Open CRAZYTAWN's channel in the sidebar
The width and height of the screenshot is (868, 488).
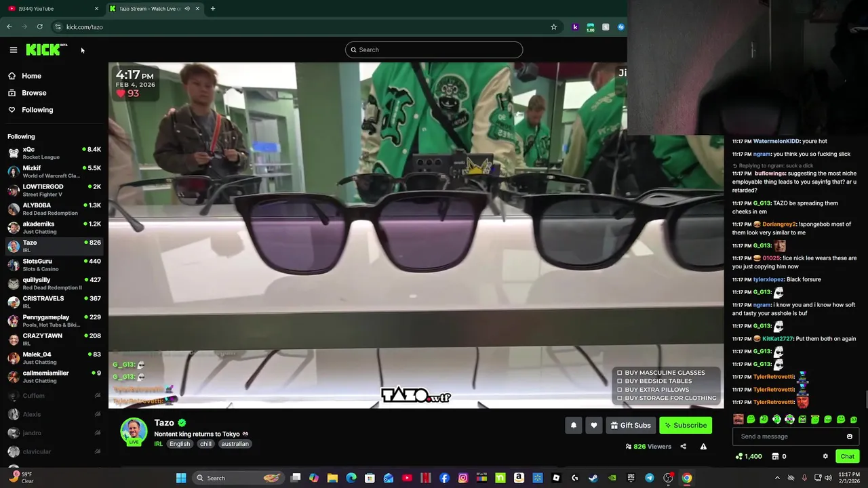(x=54, y=340)
